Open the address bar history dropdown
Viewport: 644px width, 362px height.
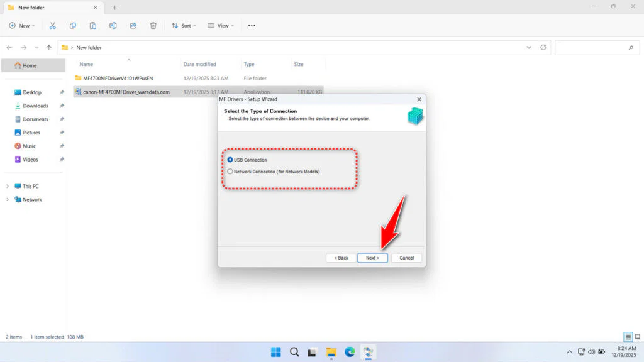(528, 47)
